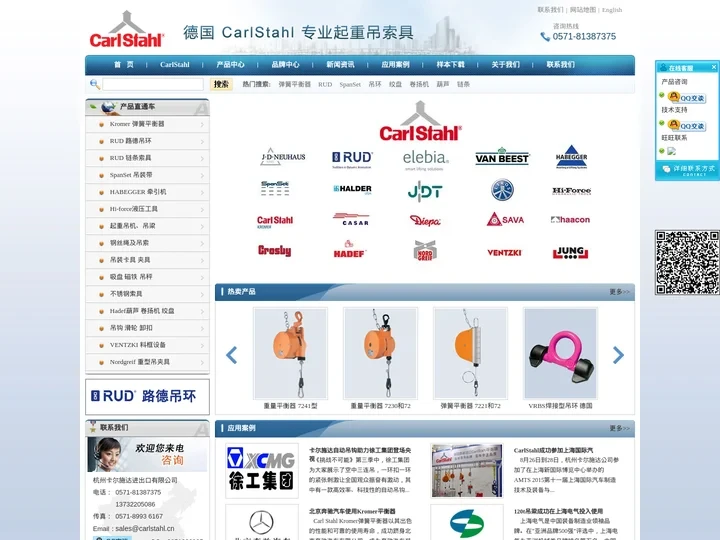Click the search text input field
Viewport: 720px width, 540px height.
pos(152,85)
